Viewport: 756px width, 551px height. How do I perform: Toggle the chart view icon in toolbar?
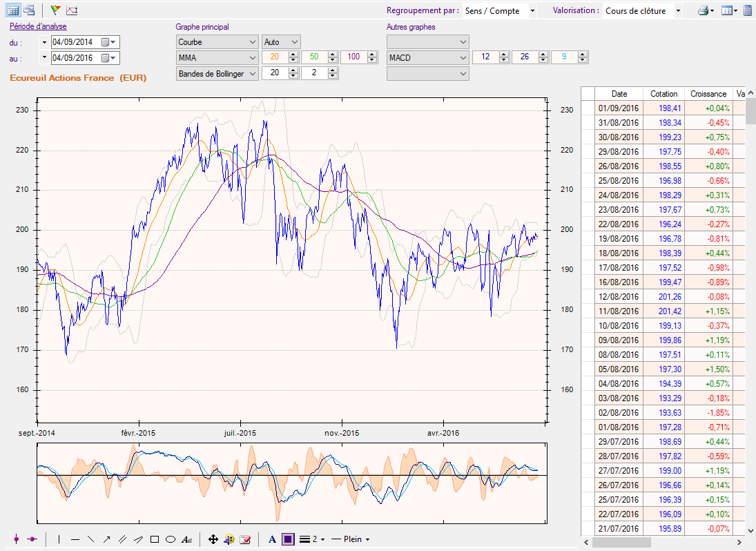pyautogui.click(x=72, y=10)
